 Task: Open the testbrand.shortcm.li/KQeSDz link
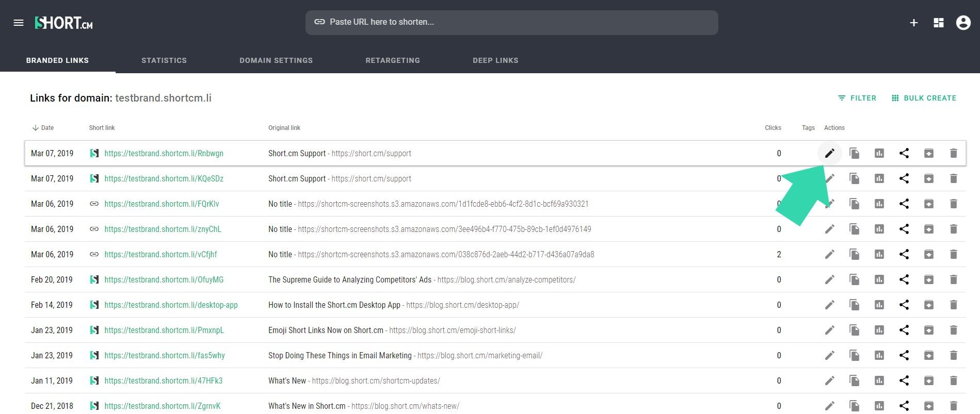(x=164, y=178)
